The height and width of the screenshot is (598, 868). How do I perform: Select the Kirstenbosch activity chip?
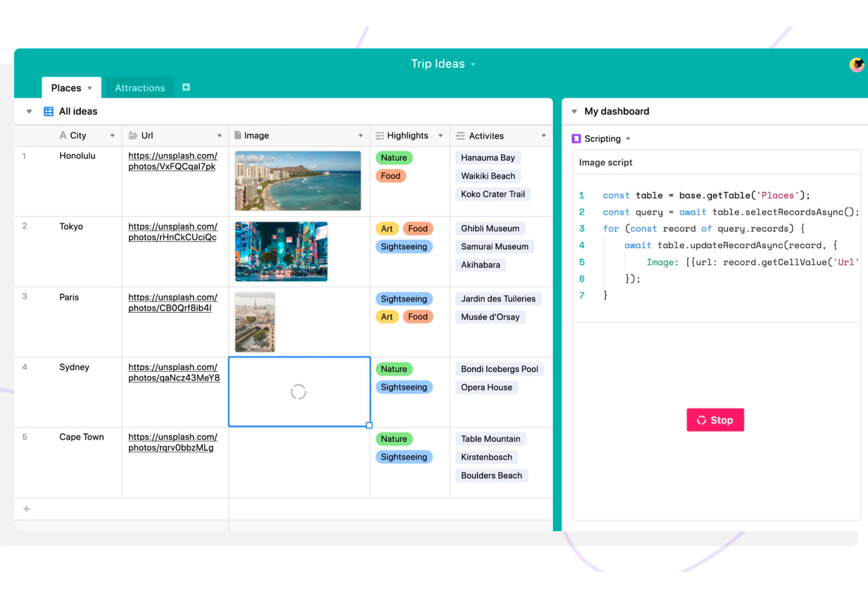486,457
